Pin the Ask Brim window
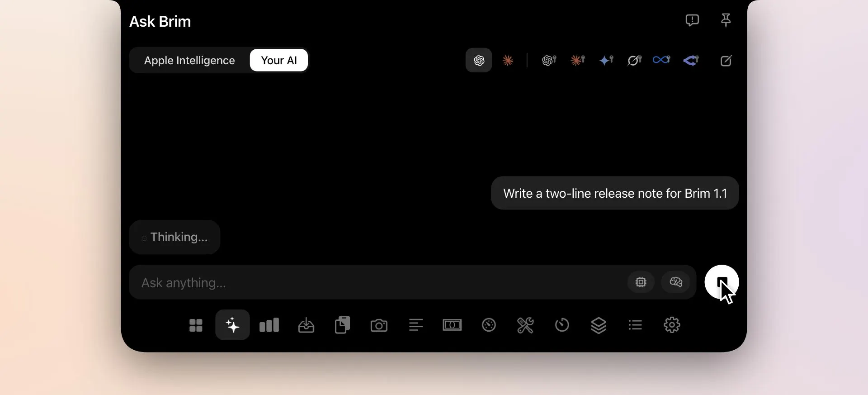The width and height of the screenshot is (868, 395). (726, 20)
